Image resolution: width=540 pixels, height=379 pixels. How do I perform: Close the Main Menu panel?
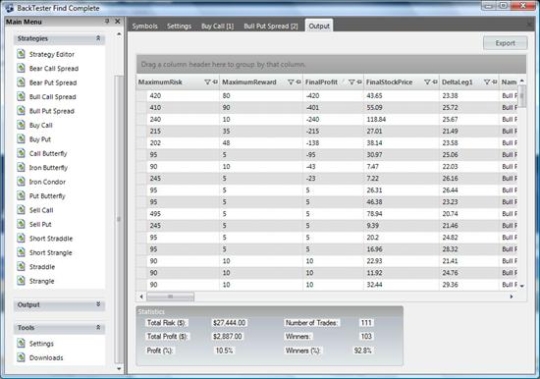pos(117,21)
